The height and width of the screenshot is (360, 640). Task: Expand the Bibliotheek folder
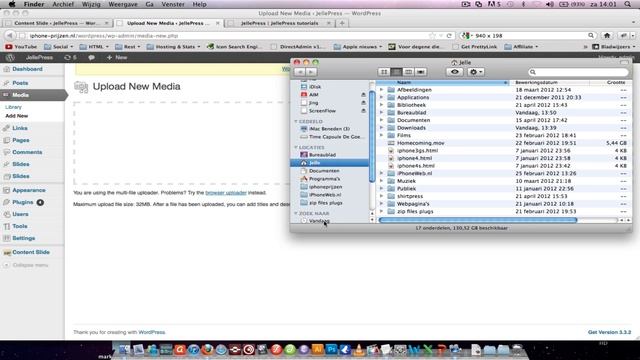[382, 105]
